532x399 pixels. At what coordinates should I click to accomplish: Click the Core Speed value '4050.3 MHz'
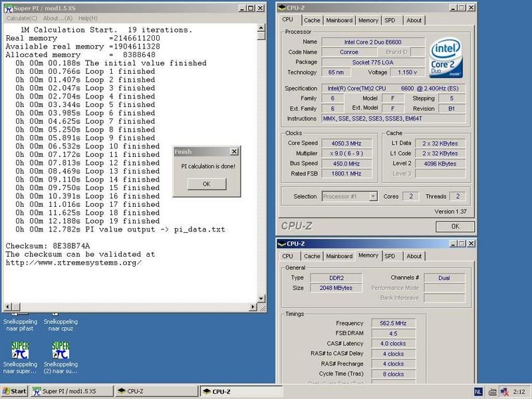(346, 143)
